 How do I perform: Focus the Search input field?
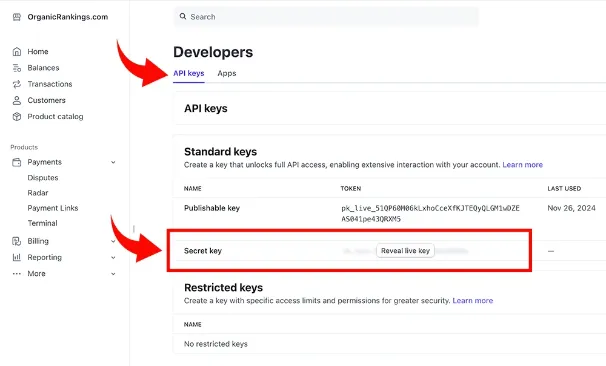pyautogui.click(x=326, y=17)
